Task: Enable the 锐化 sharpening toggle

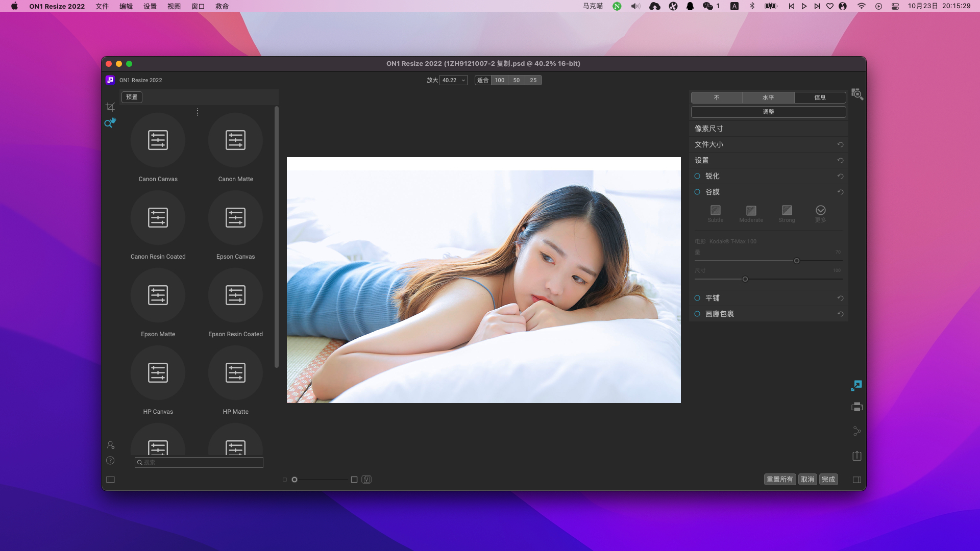Action: coord(697,176)
